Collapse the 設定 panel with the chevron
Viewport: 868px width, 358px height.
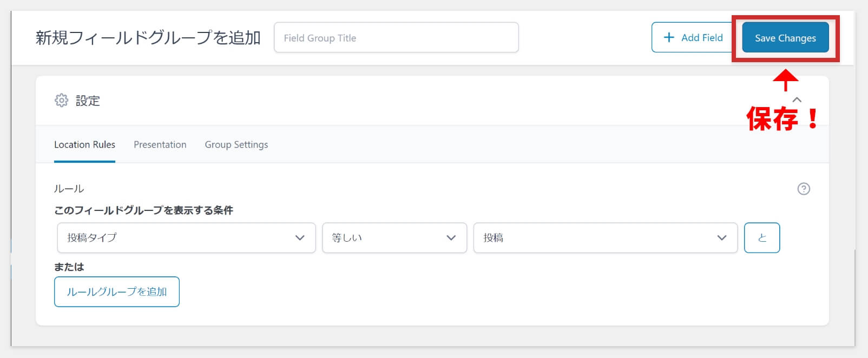point(797,100)
